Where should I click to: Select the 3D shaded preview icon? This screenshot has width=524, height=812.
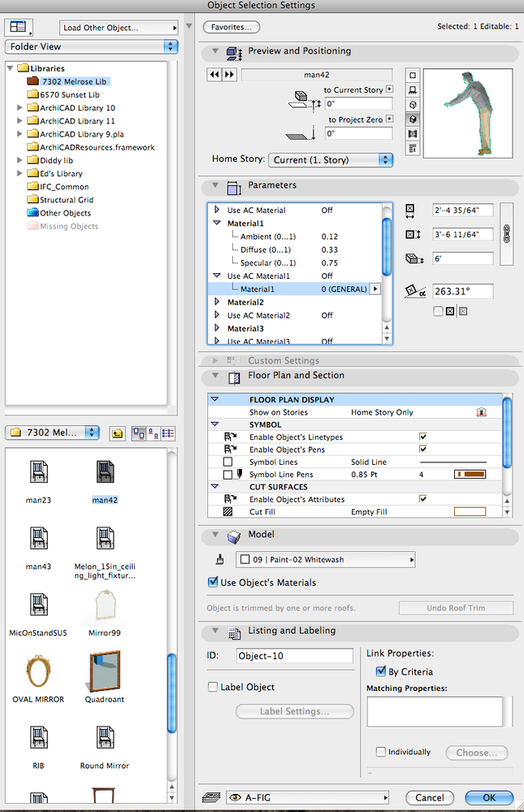(x=413, y=119)
